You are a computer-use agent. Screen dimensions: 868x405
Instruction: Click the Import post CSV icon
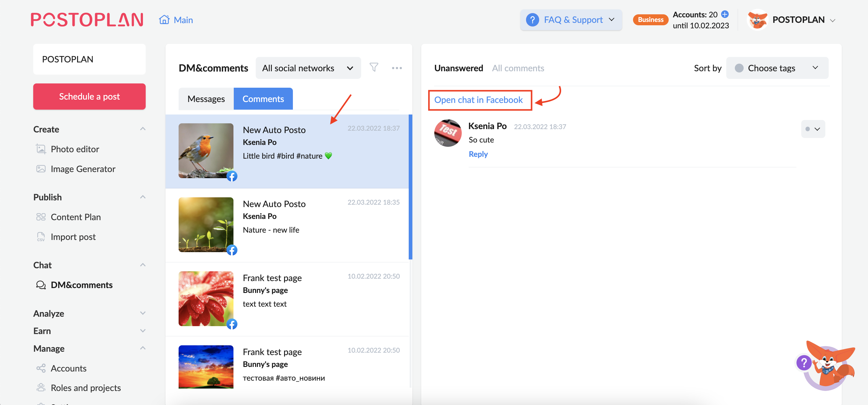tap(41, 237)
